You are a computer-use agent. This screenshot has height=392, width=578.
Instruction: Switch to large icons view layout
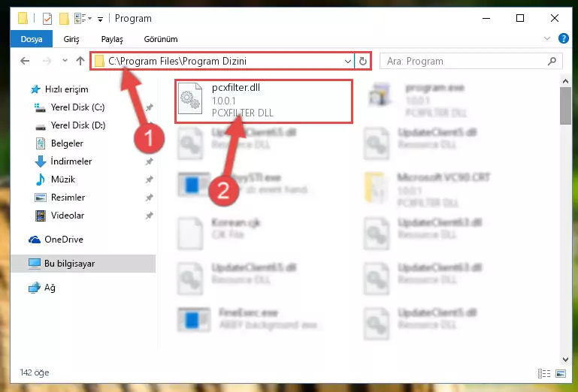coord(561,373)
